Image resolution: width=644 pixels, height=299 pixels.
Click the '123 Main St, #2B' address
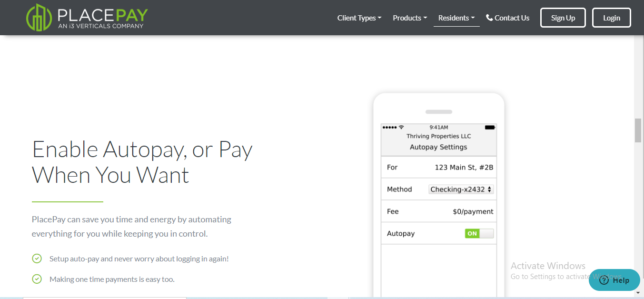click(464, 167)
